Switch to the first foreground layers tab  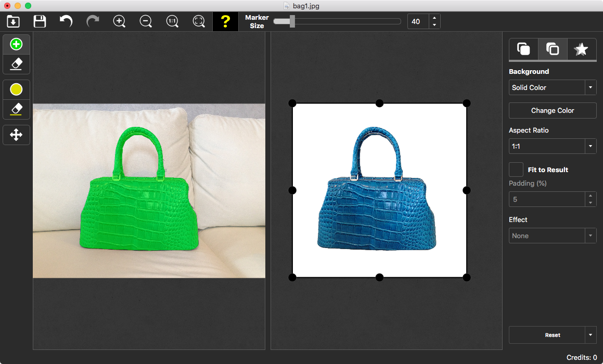pyautogui.click(x=523, y=49)
